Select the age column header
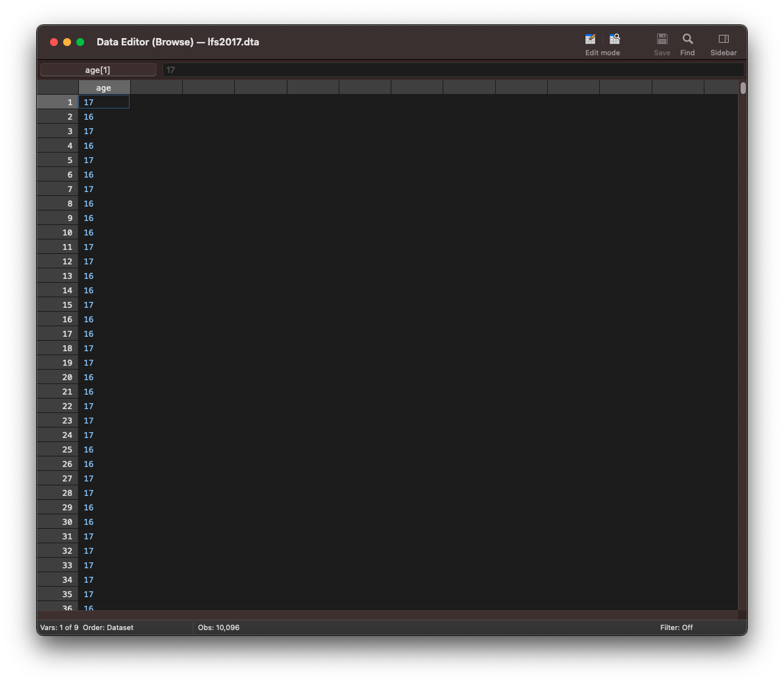Image resolution: width=784 pixels, height=684 pixels. click(x=104, y=87)
